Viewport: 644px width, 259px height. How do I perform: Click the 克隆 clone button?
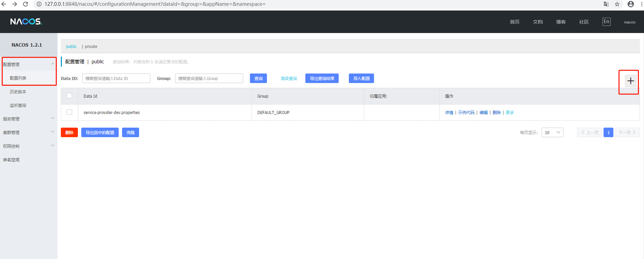click(x=131, y=132)
